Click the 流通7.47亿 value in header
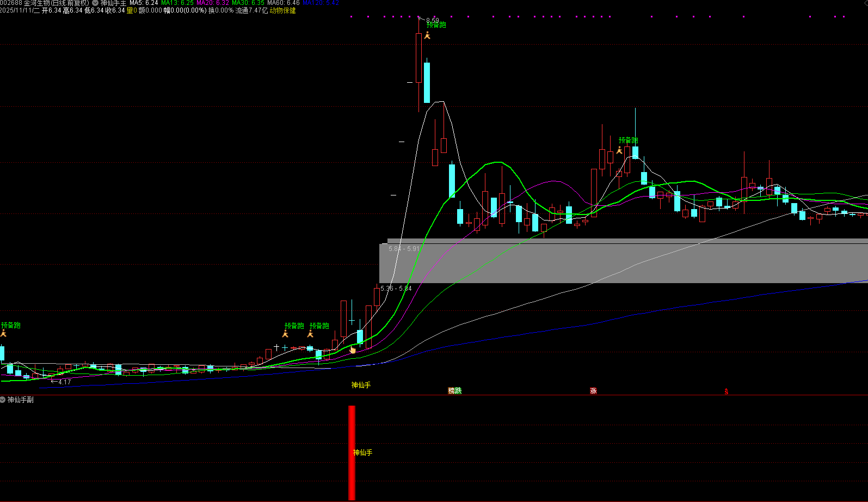Screen dimensions: 868x502 click(251, 10)
